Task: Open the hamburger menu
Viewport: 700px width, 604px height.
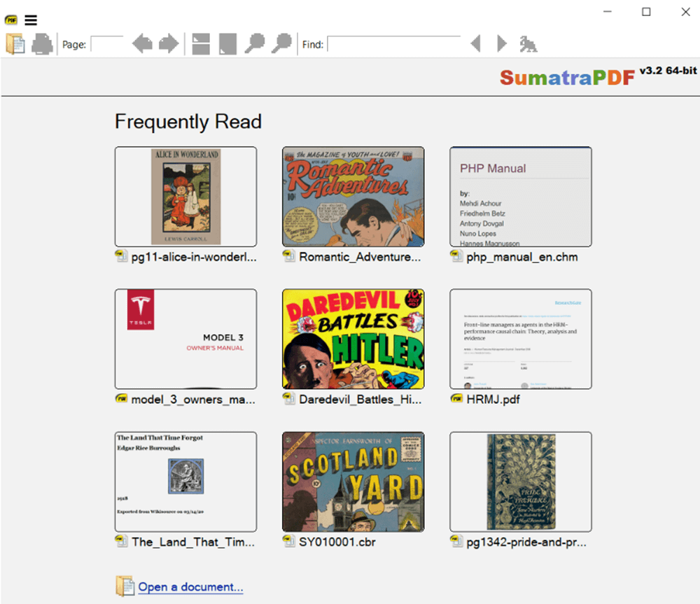Action: point(31,20)
